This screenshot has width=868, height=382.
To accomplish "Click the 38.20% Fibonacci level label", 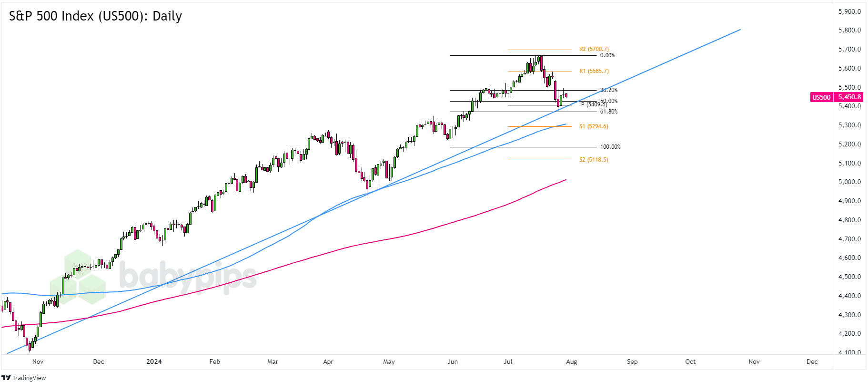I will tap(608, 90).
